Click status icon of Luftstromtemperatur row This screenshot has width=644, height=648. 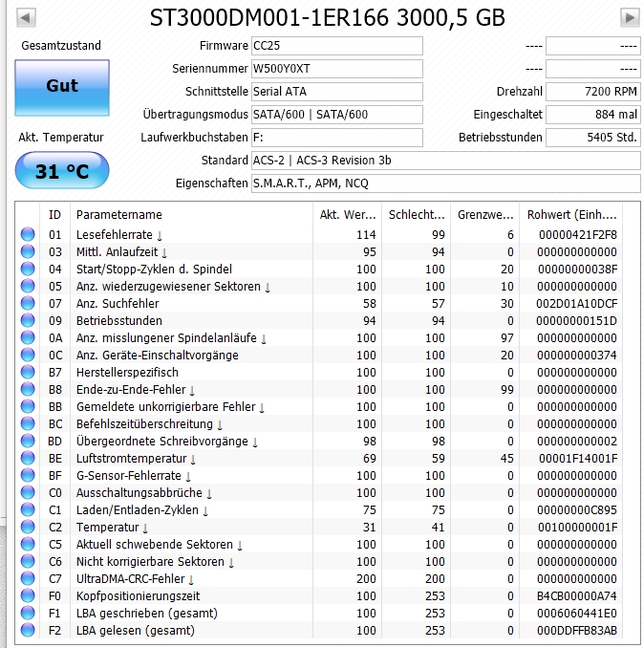(28, 459)
